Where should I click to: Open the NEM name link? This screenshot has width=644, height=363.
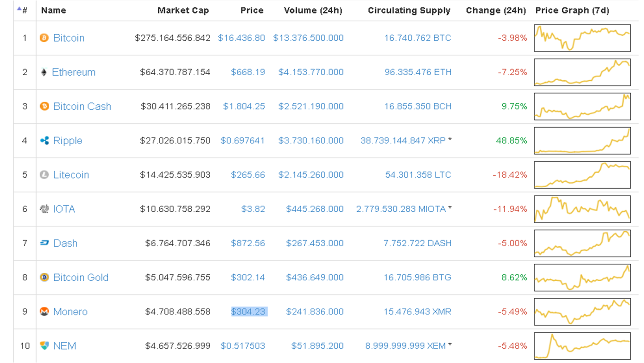tap(65, 346)
